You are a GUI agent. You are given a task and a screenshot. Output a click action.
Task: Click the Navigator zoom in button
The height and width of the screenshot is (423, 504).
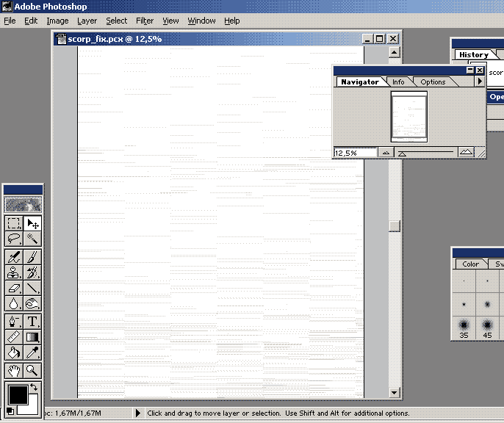[x=466, y=153]
